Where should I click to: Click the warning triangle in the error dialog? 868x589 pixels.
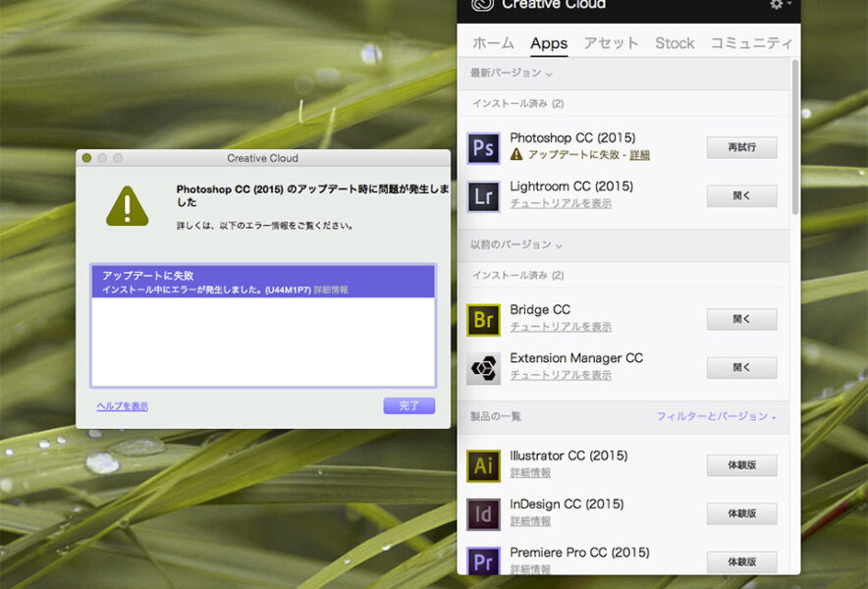128,206
